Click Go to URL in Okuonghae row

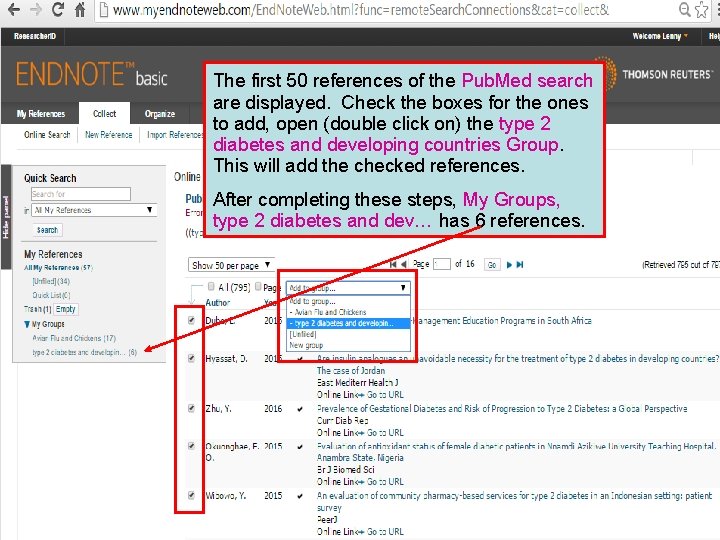pyautogui.click(x=385, y=482)
